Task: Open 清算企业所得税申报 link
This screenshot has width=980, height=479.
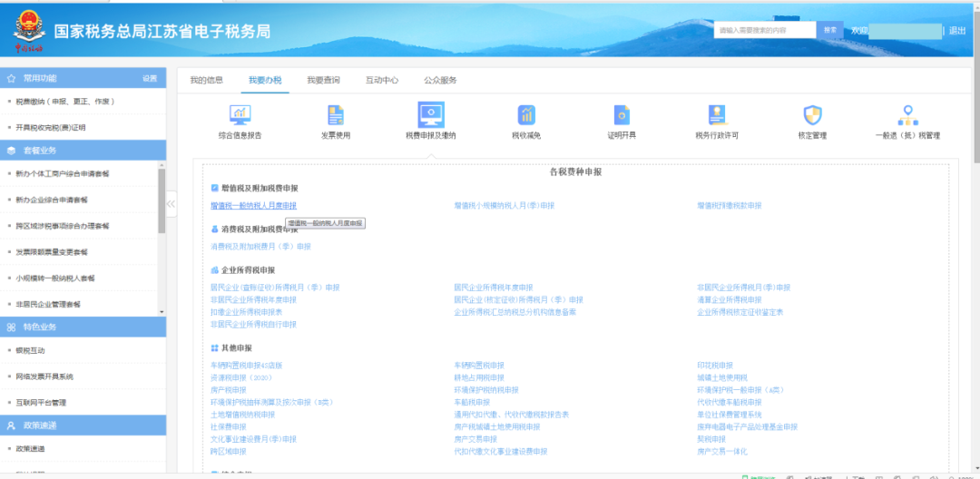Action: point(730,299)
